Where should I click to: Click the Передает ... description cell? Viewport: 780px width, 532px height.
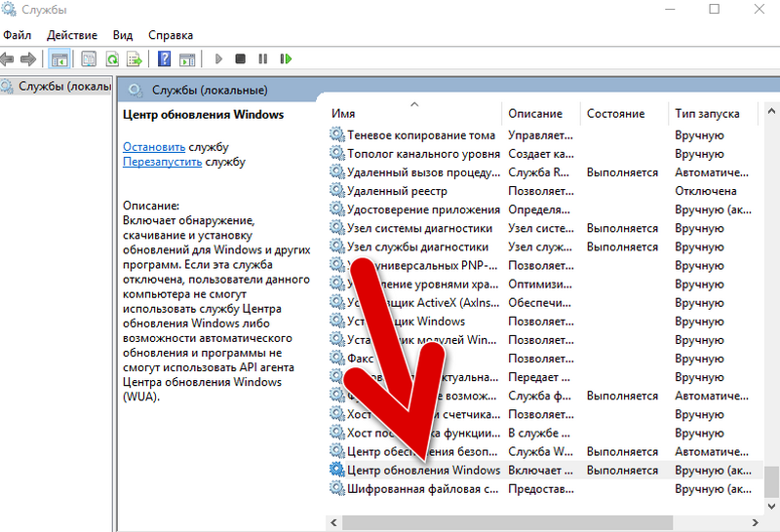[x=539, y=377]
